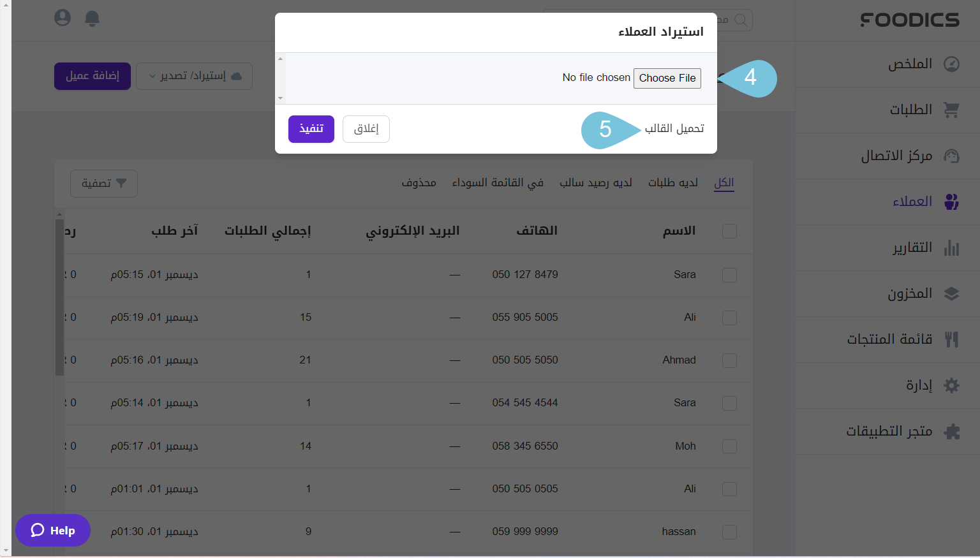Open the تصفية filter dropdown
The width and height of the screenshot is (980, 558).
(x=103, y=183)
